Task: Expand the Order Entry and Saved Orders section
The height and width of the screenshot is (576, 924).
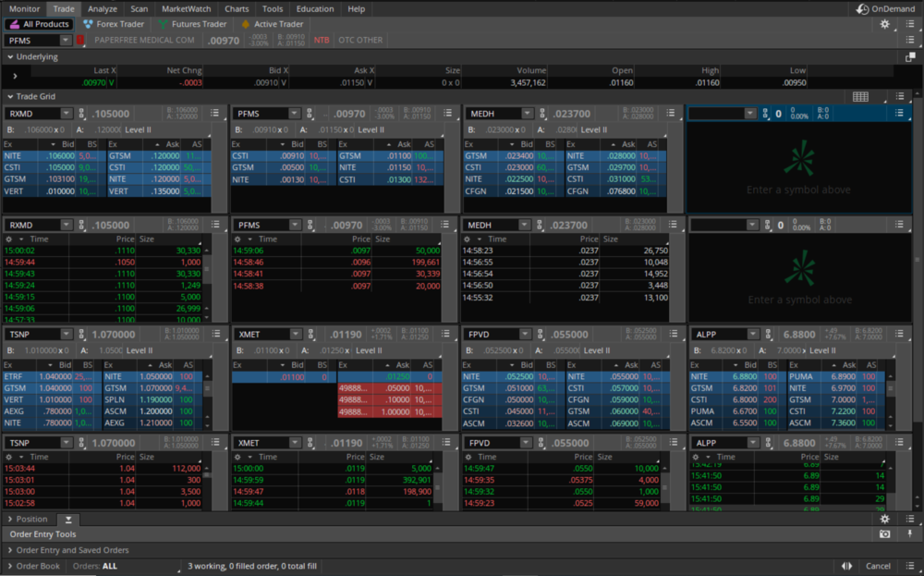Action: (9, 550)
